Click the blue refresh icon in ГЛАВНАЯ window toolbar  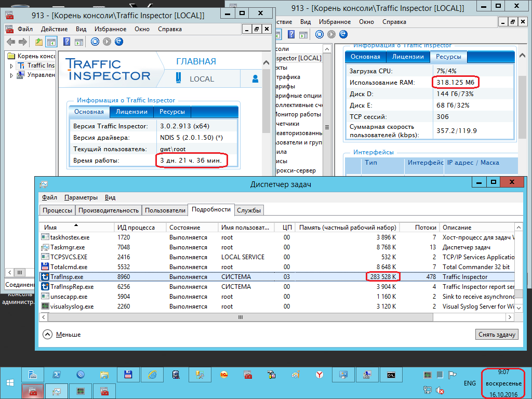119,42
